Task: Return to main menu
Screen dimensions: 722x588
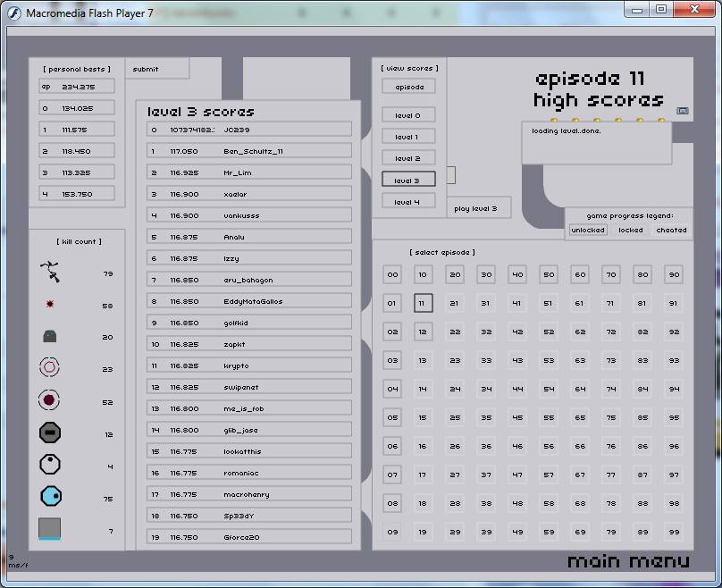Action: pyautogui.click(x=628, y=561)
